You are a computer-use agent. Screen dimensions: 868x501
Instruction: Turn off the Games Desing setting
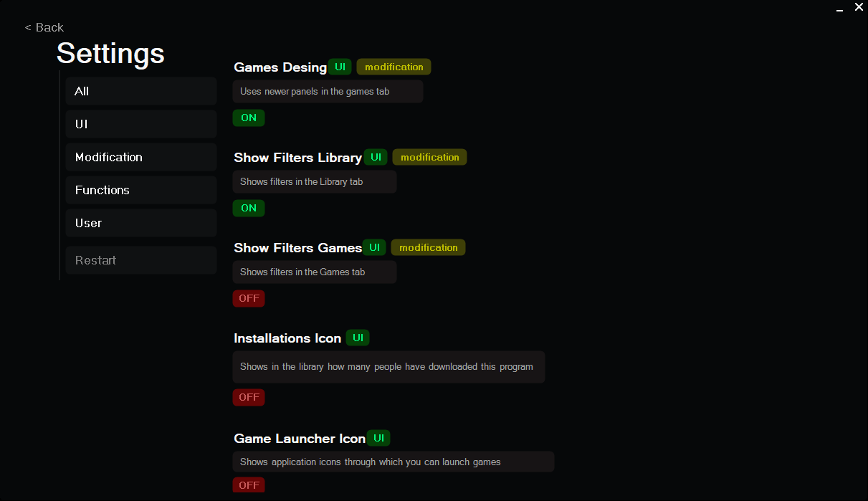[x=249, y=118]
